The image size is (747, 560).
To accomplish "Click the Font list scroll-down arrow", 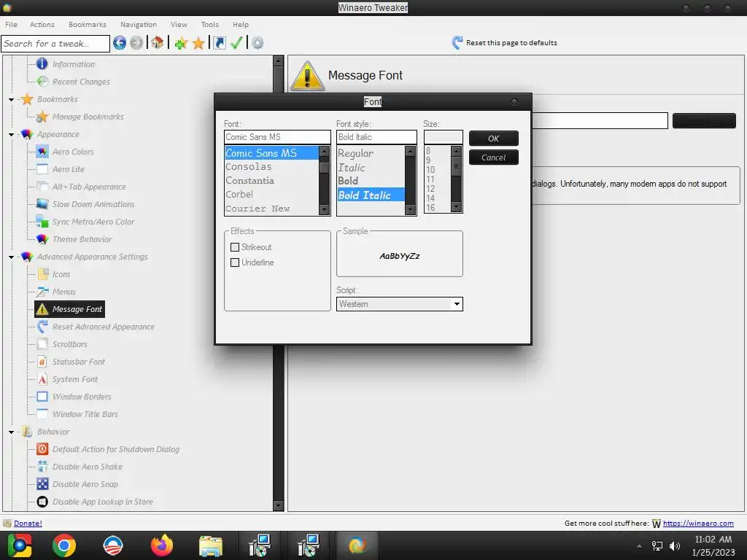I will click(325, 209).
